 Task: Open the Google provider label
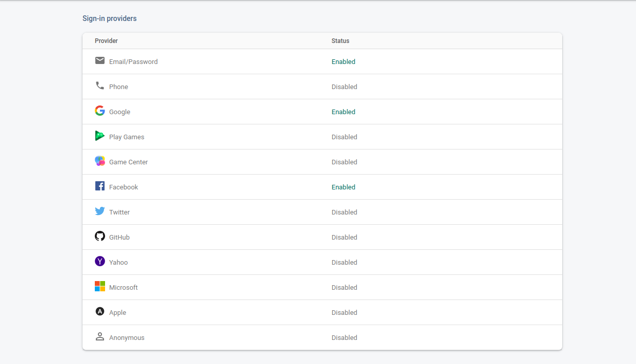(x=119, y=112)
